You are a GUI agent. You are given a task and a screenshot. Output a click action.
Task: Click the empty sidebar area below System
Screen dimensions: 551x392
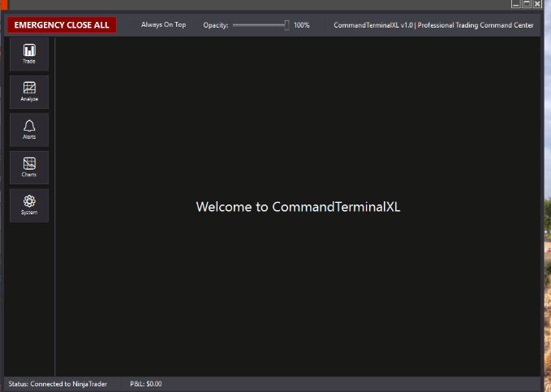click(x=29, y=300)
